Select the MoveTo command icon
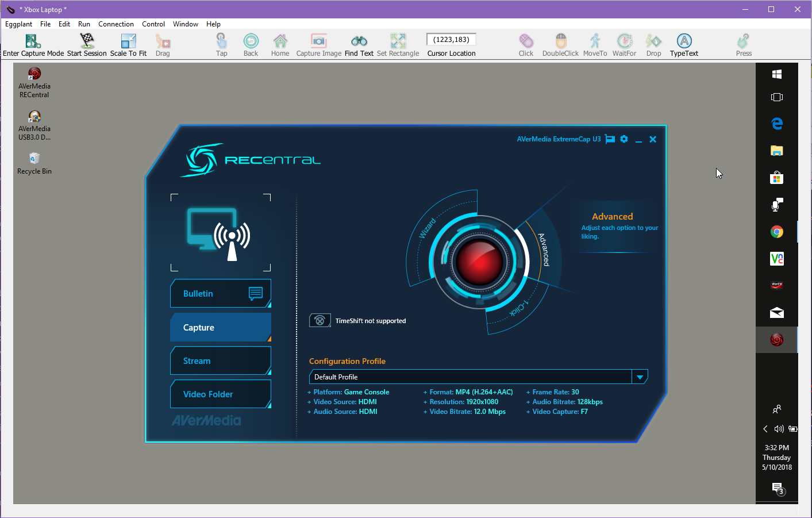Viewport: 812px width, 518px height. tap(595, 41)
